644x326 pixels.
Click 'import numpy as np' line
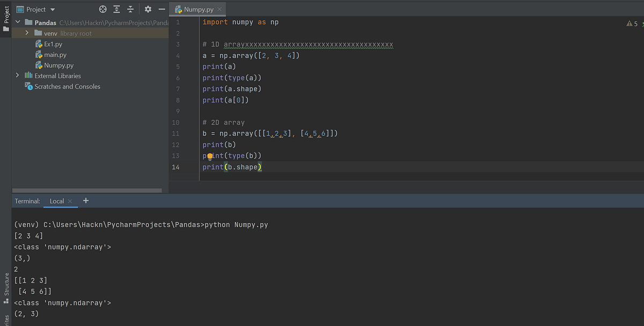(x=240, y=23)
